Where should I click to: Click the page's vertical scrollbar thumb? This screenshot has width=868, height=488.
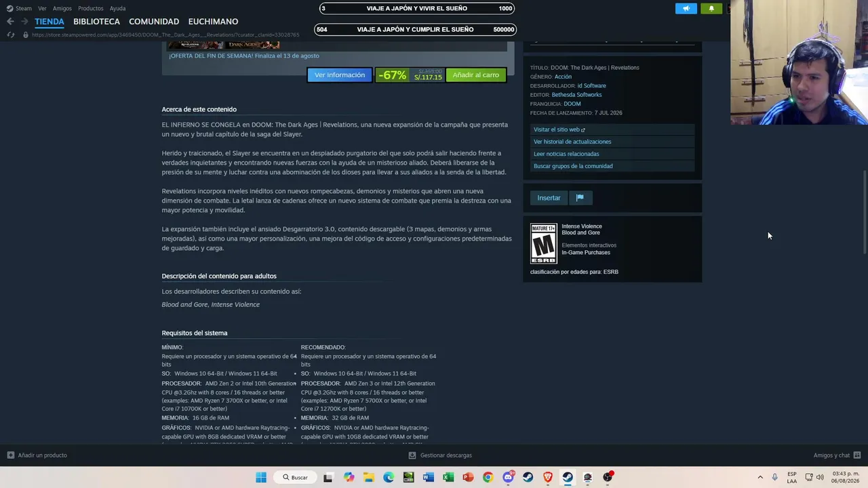pyautogui.click(x=864, y=213)
